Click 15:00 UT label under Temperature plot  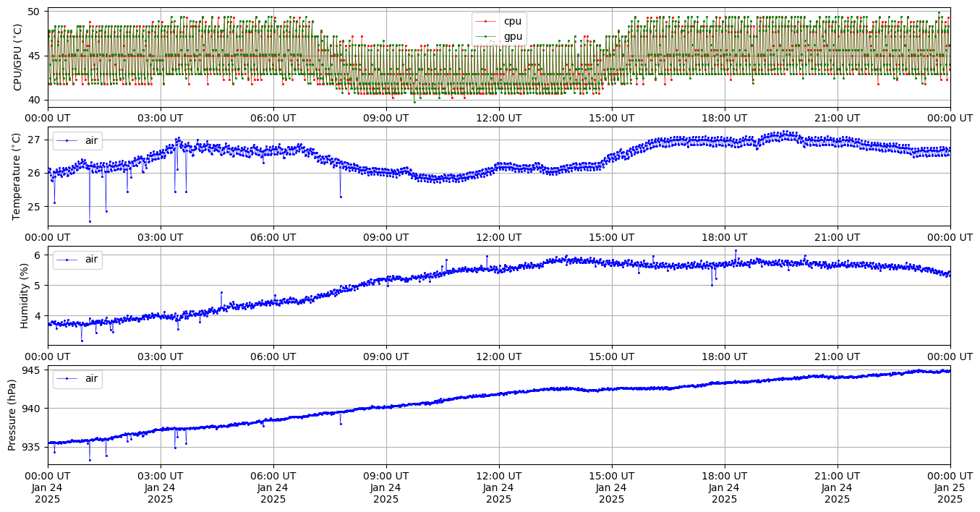point(612,237)
